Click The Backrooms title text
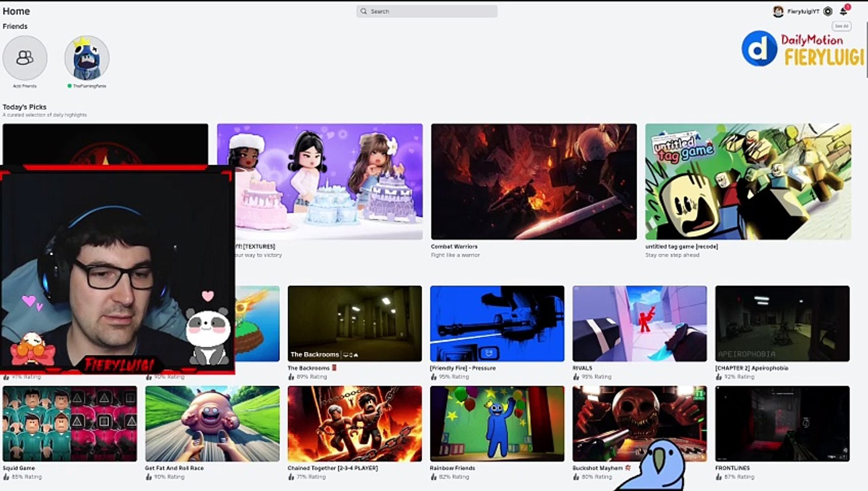Image resolution: width=868 pixels, height=491 pixels. tap(308, 368)
